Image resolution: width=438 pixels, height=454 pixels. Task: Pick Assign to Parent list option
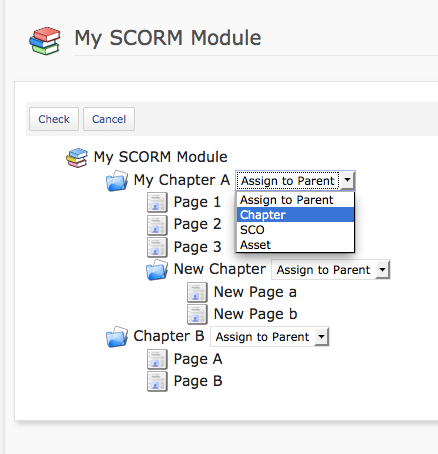click(295, 200)
